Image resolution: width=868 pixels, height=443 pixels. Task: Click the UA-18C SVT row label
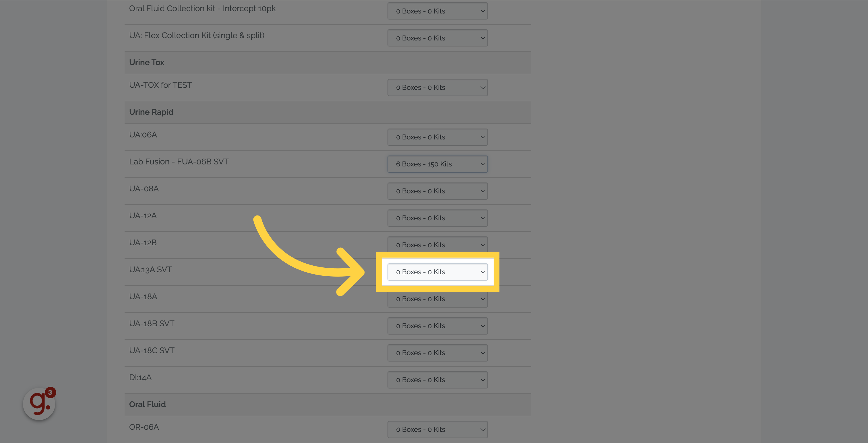click(x=152, y=350)
